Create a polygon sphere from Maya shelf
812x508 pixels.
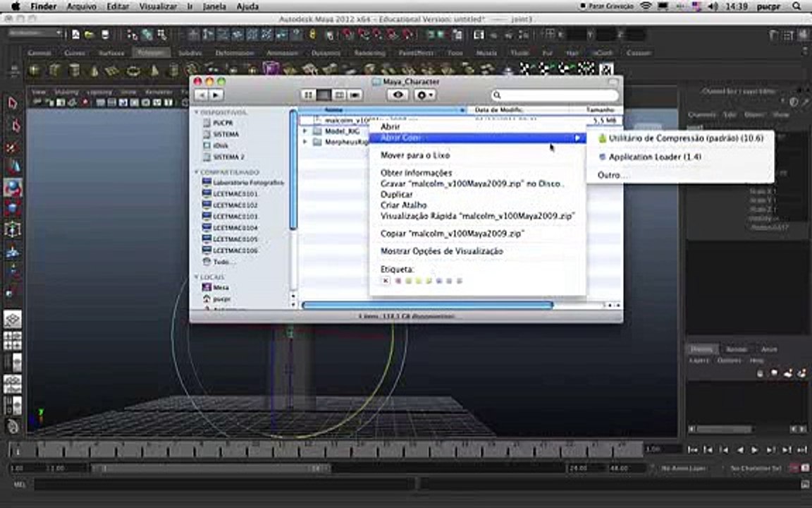pos(34,69)
